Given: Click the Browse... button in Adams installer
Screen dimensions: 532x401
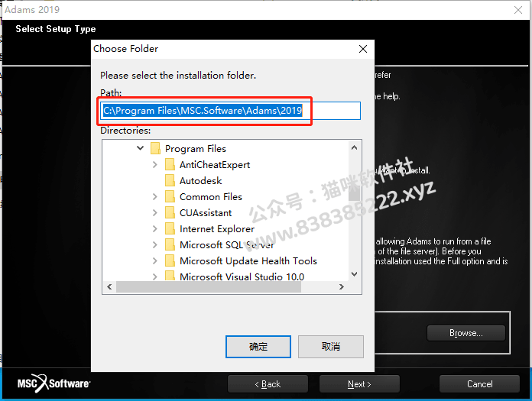Looking at the screenshot, I should pyautogui.click(x=466, y=333).
